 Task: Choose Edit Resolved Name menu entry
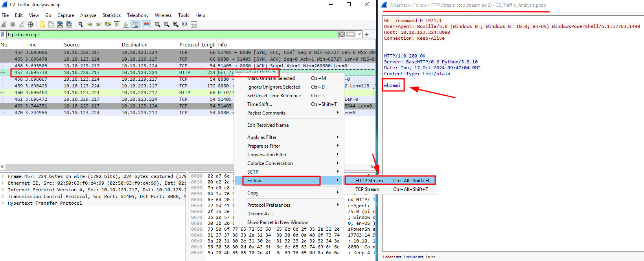pos(289,125)
